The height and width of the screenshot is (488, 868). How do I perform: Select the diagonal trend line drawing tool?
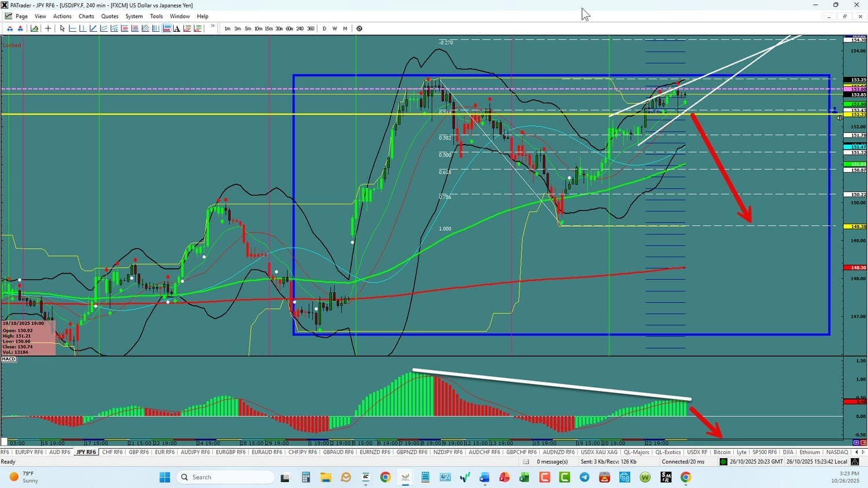coord(93,28)
